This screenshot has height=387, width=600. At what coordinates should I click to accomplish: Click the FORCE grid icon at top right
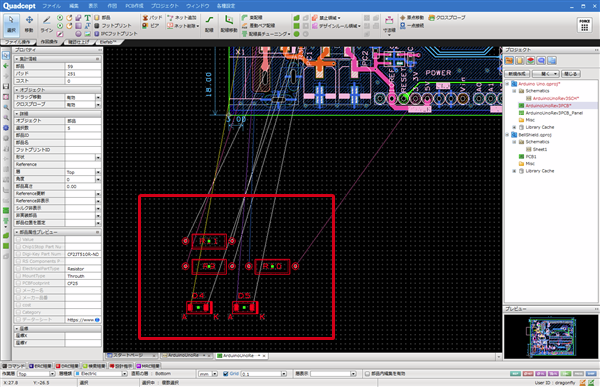(x=584, y=25)
